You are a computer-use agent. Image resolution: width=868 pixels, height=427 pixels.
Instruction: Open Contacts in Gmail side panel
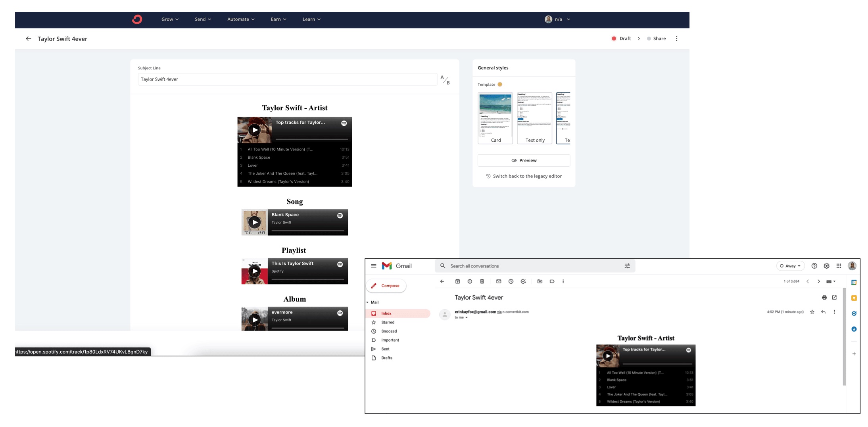point(854,329)
